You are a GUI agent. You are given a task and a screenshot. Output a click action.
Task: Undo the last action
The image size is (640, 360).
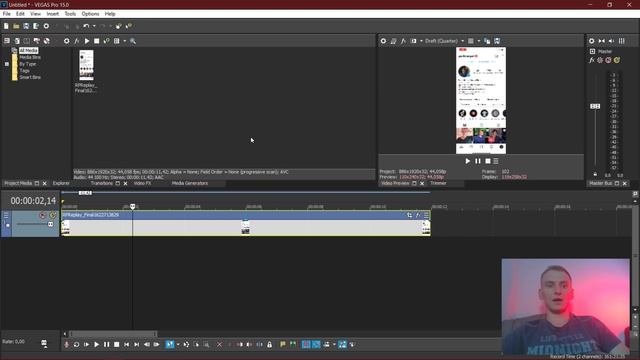tap(86, 26)
